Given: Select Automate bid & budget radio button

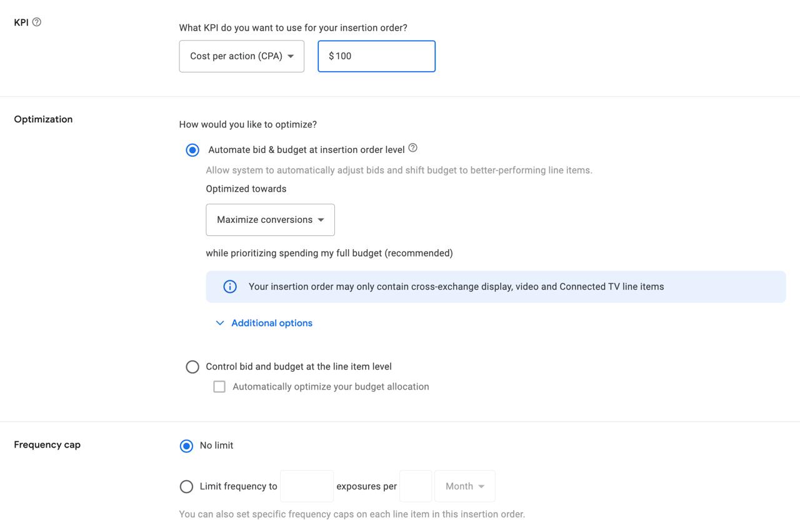Looking at the screenshot, I should pos(192,150).
